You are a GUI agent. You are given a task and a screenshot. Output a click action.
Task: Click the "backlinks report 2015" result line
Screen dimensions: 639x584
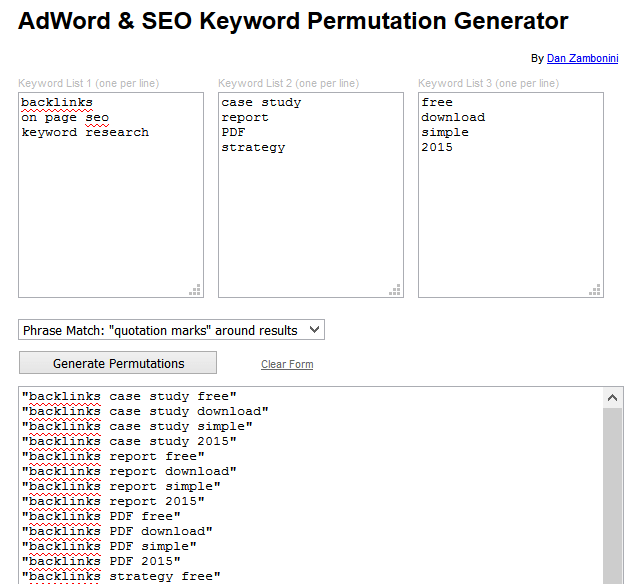(113, 501)
